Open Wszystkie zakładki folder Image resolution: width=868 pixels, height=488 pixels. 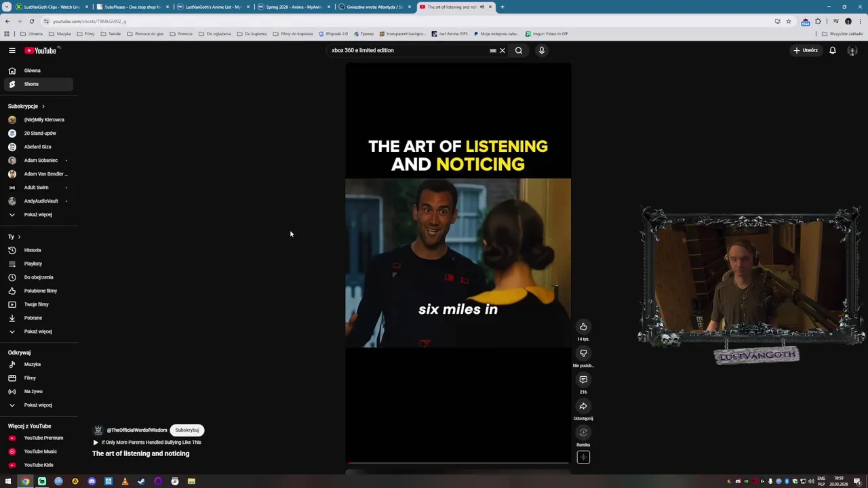842,34
